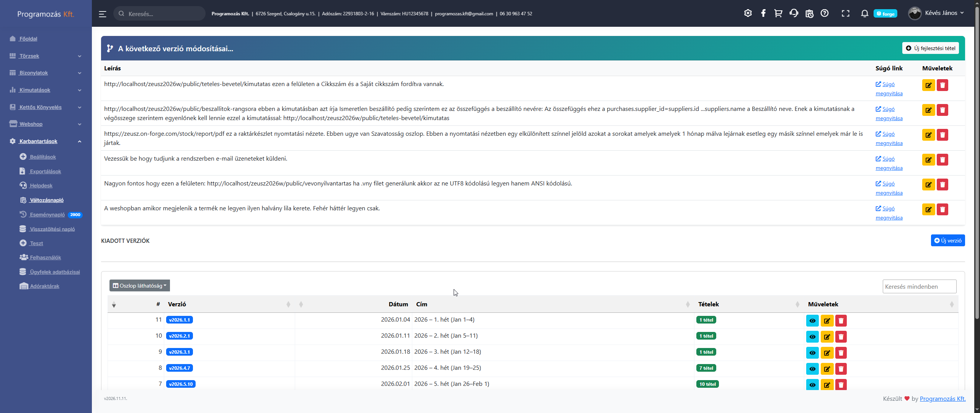Click the Új fejlesztési tétel button
The image size is (980, 413).
point(930,48)
